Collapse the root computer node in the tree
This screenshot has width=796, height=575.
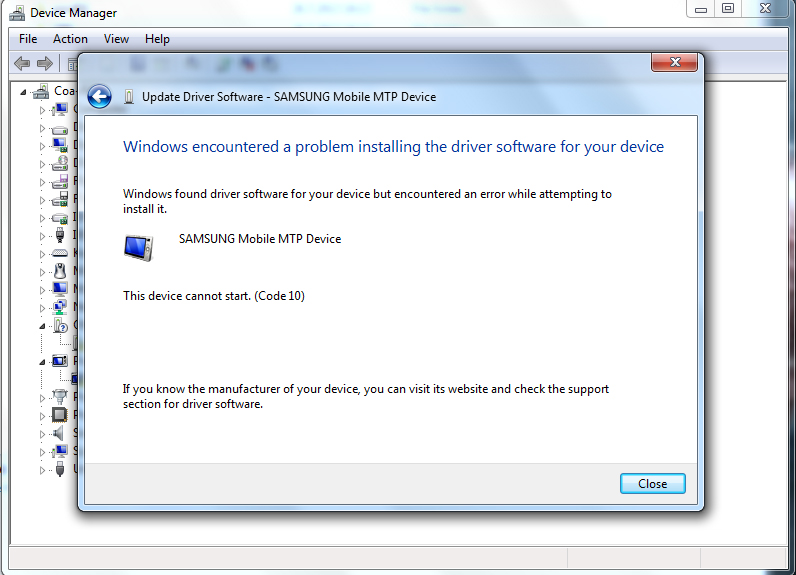(23, 92)
